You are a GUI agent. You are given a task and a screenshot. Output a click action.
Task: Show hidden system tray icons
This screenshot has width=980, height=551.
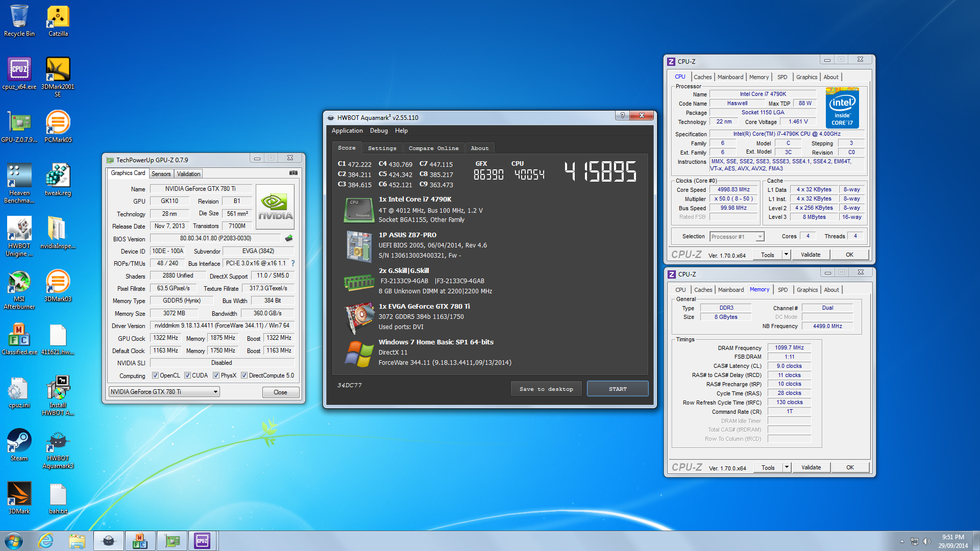(902, 541)
